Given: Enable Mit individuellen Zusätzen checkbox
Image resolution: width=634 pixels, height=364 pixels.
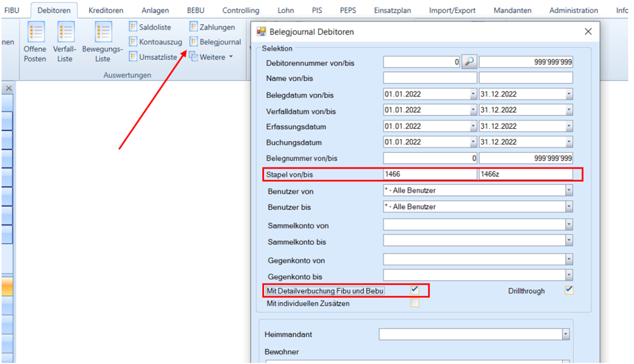Looking at the screenshot, I should [415, 303].
